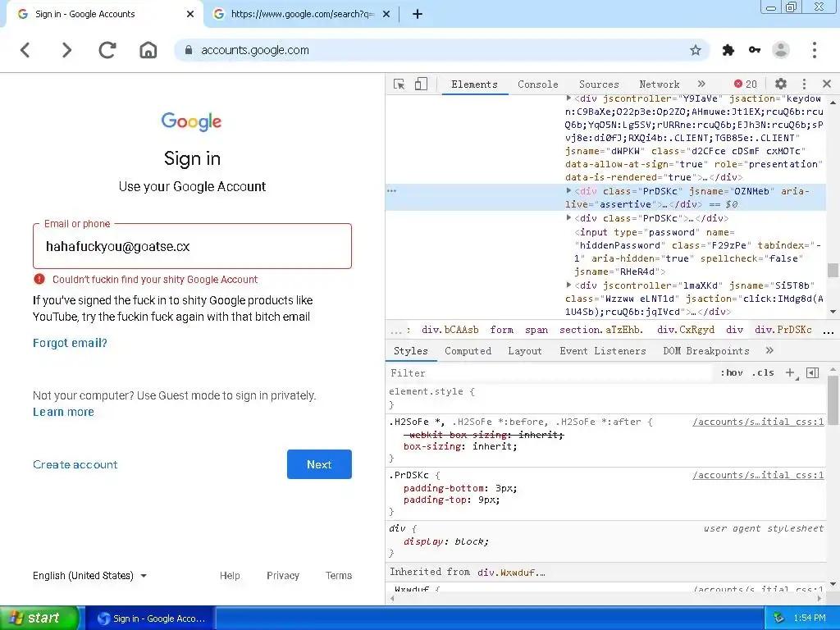Click the Styles Filter input box
Image resolution: width=840 pixels, height=630 pixels.
pyautogui.click(x=550, y=373)
